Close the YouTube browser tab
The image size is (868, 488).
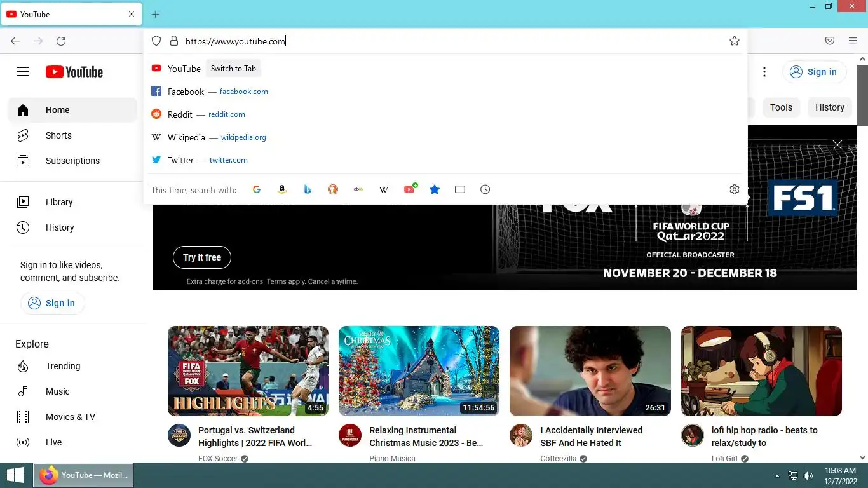click(x=132, y=14)
